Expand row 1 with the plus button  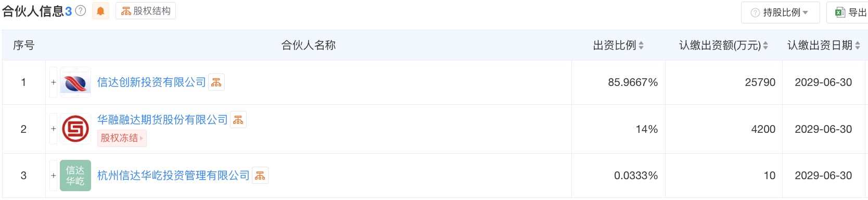(53, 82)
